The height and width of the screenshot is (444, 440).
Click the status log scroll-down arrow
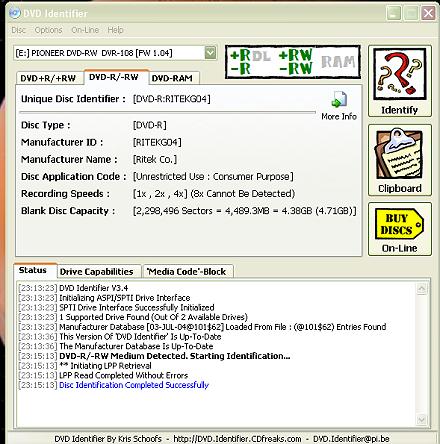coord(422,419)
